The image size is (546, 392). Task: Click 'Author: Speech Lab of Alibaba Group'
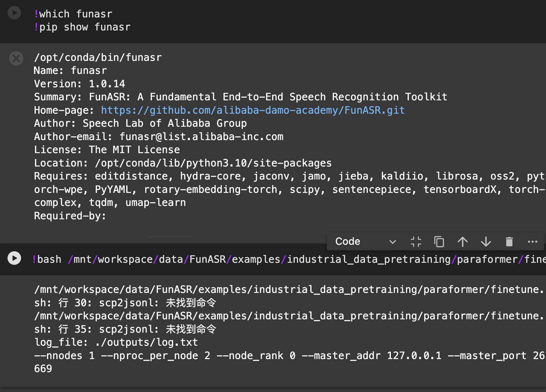click(141, 123)
